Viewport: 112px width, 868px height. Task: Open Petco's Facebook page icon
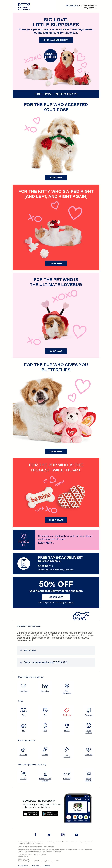tap(35, 834)
